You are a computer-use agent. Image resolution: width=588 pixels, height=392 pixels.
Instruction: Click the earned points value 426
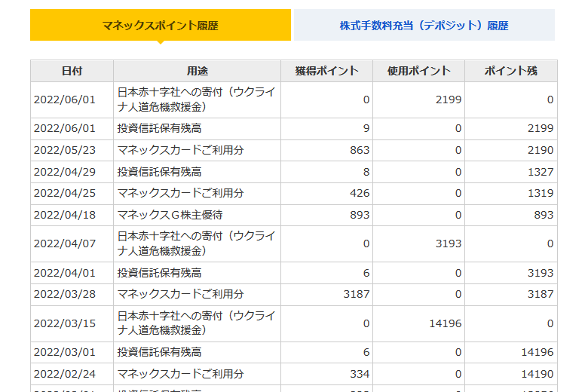(x=360, y=193)
